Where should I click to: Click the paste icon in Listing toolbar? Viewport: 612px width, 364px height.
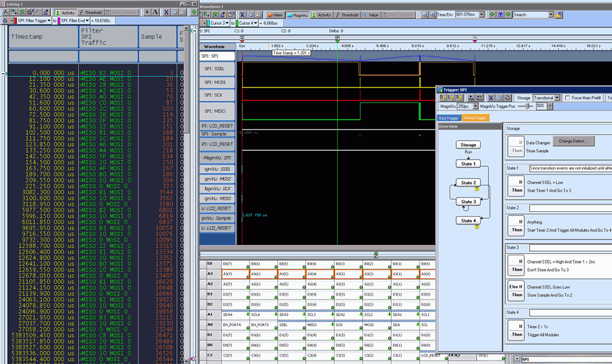click(x=182, y=12)
